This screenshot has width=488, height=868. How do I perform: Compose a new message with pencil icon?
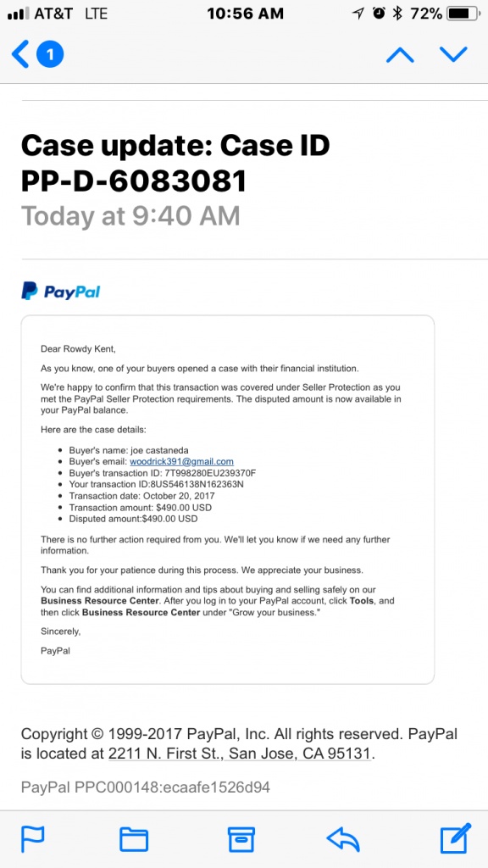[x=456, y=838]
